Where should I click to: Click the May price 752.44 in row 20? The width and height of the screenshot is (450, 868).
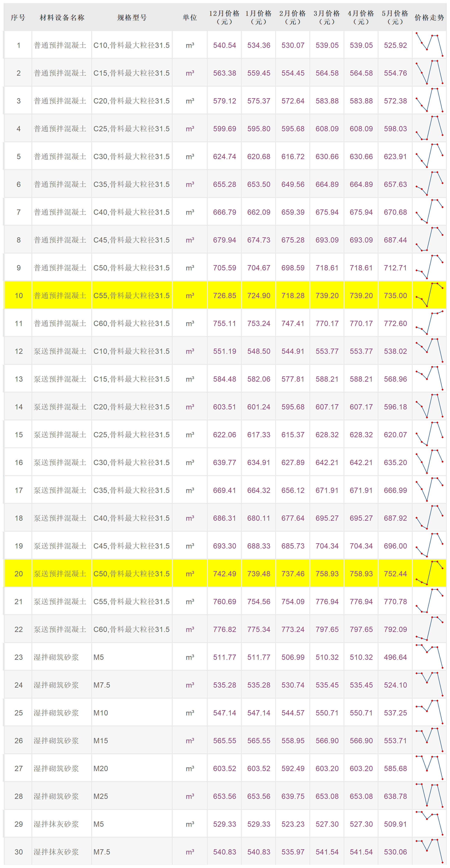click(x=395, y=573)
